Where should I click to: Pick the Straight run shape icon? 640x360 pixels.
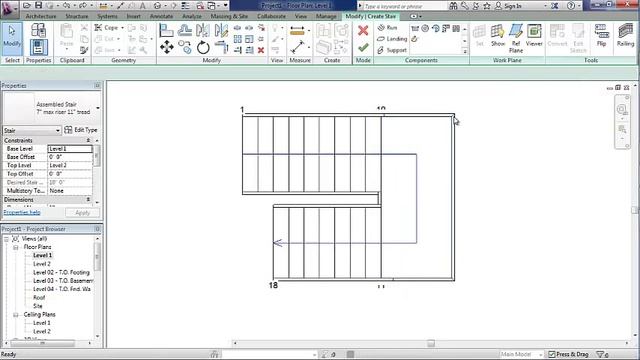(x=415, y=28)
